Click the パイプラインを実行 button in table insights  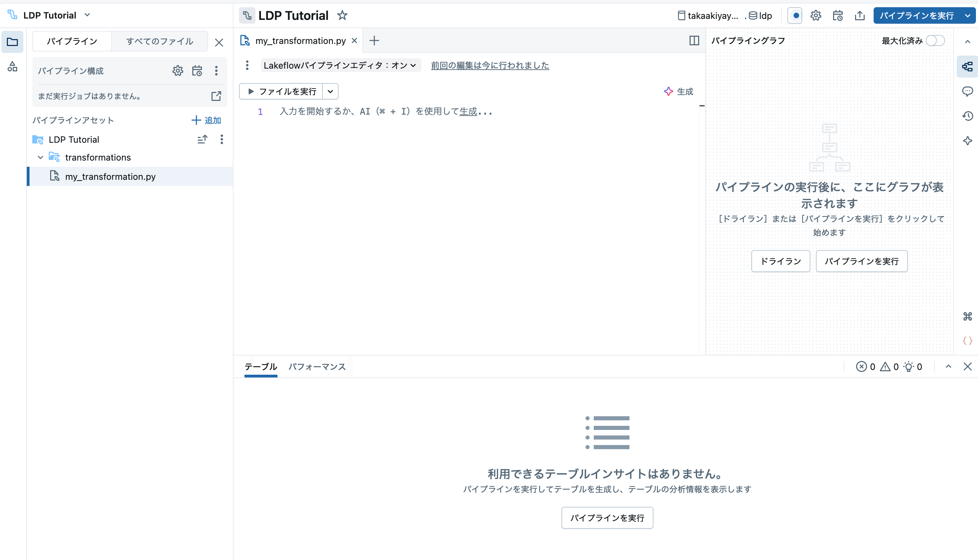[x=607, y=518]
